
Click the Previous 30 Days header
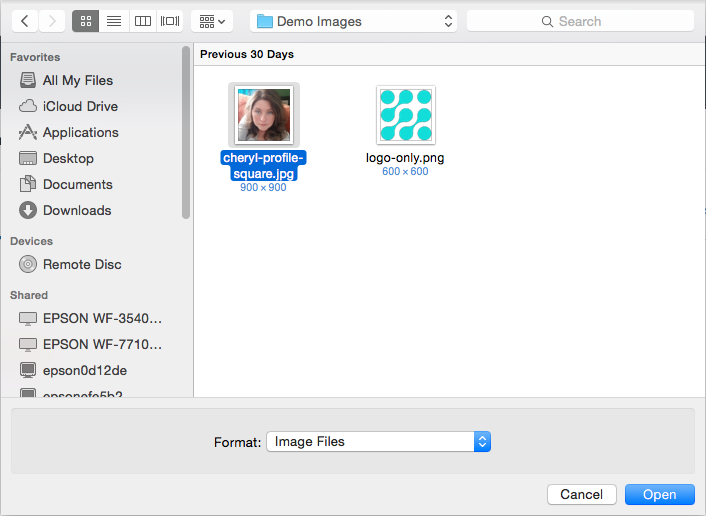[247, 54]
